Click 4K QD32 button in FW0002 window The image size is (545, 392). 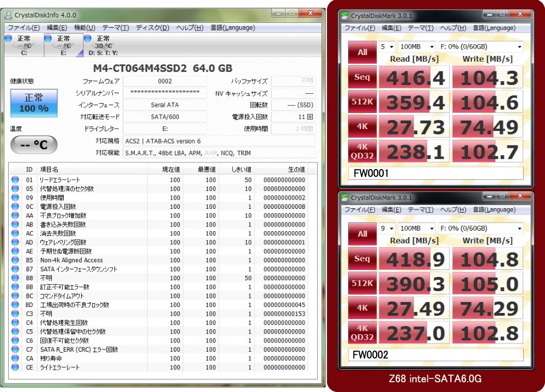point(362,333)
